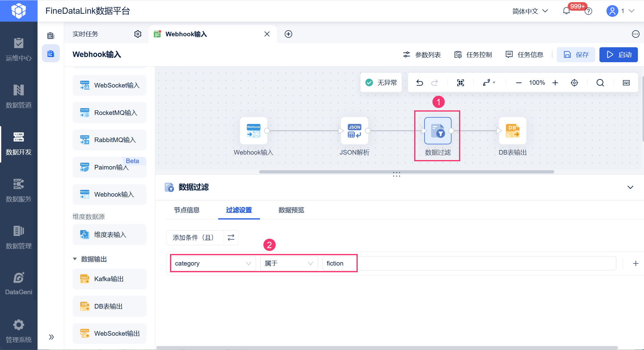Collapse the 数据输出 section

75,259
